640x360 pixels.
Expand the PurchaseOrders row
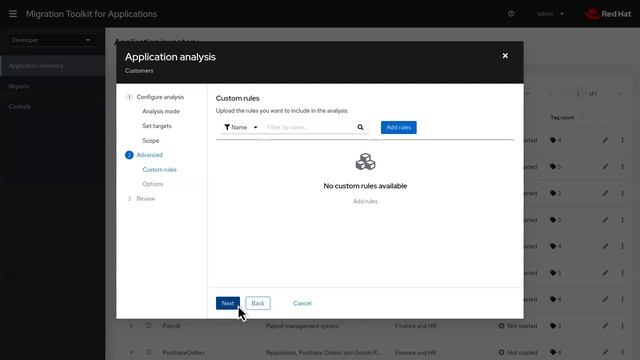(131, 352)
